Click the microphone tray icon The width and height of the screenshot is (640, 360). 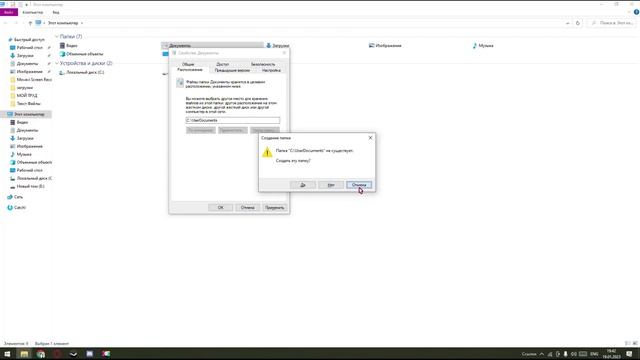565,354
